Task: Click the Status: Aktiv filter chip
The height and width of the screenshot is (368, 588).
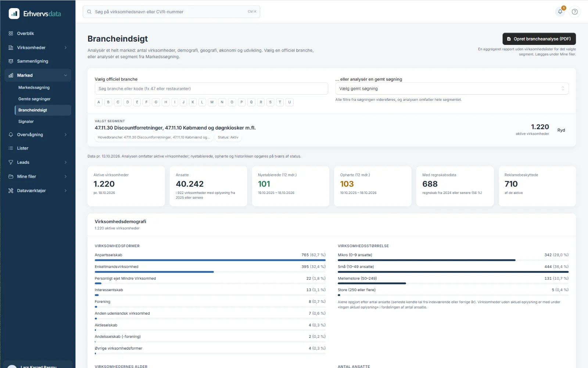Action: coord(228,137)
